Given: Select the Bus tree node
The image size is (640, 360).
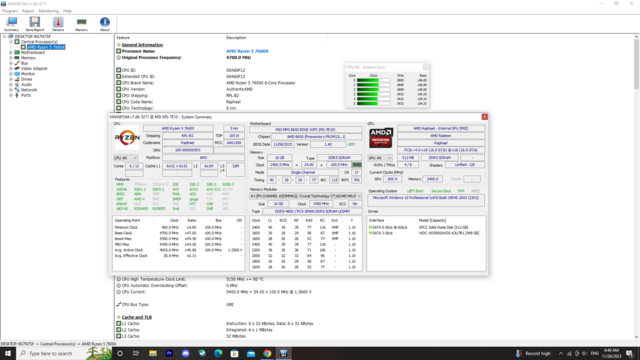Looking at the screenshot, I should (24, 63).
